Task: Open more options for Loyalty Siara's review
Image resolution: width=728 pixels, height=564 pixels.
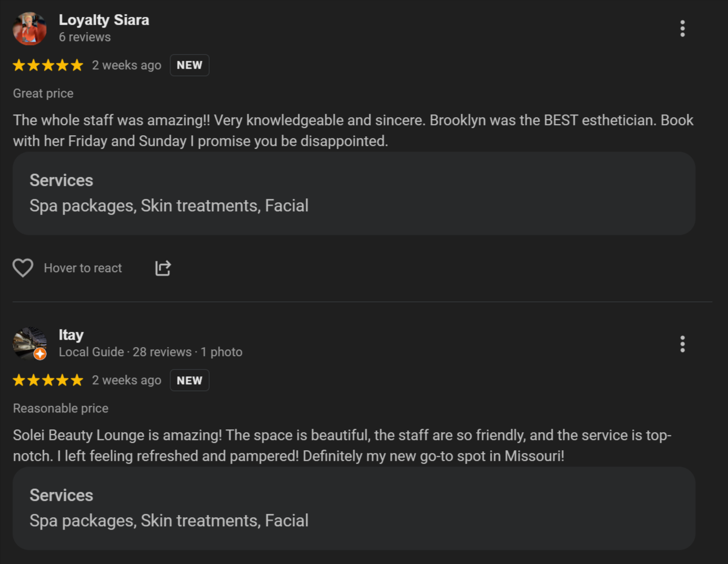Action: coord(682,29)
